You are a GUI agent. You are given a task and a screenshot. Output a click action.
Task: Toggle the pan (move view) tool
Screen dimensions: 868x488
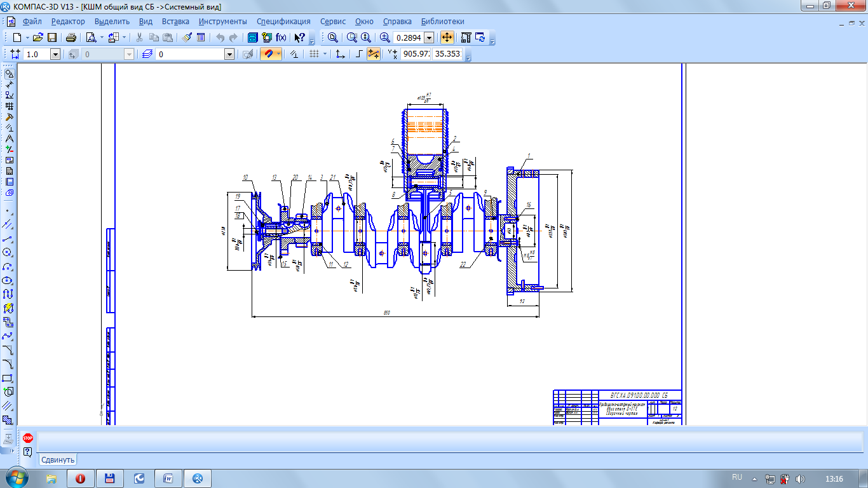click(x=447, y=37)
